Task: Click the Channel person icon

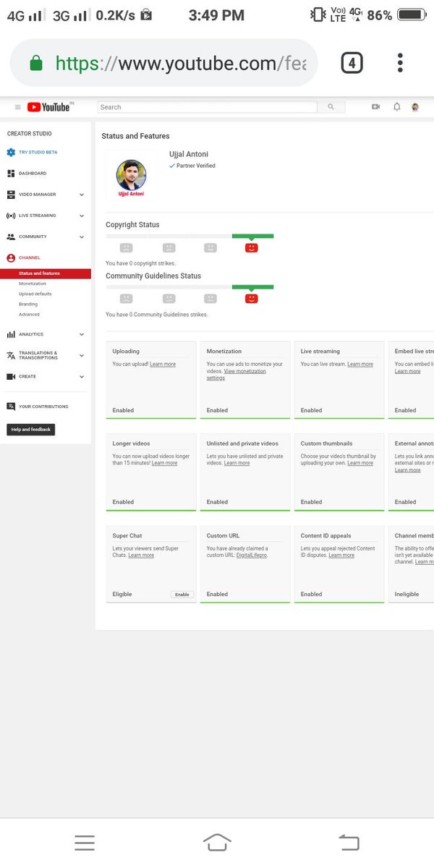Action: (x=11, y=258)
